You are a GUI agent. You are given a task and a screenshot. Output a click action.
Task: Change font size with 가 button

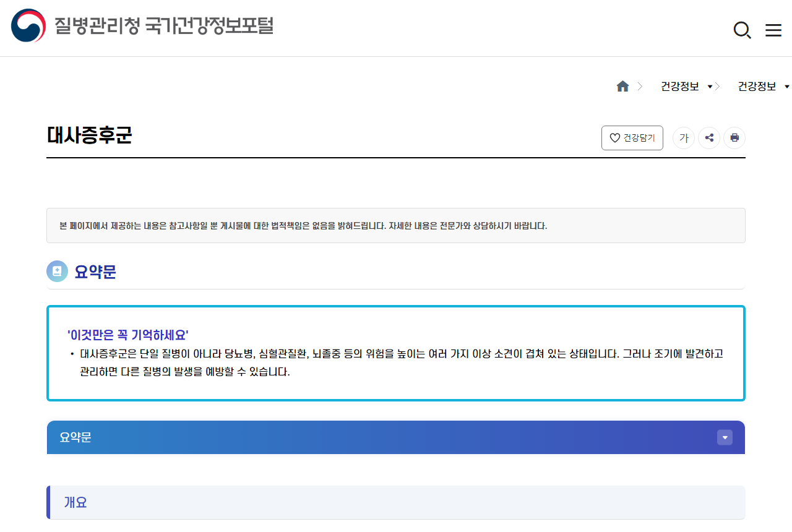click(684, 138)
